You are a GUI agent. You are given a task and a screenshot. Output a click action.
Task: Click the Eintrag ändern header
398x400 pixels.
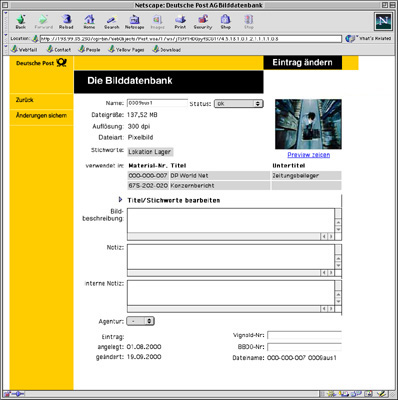302,63
